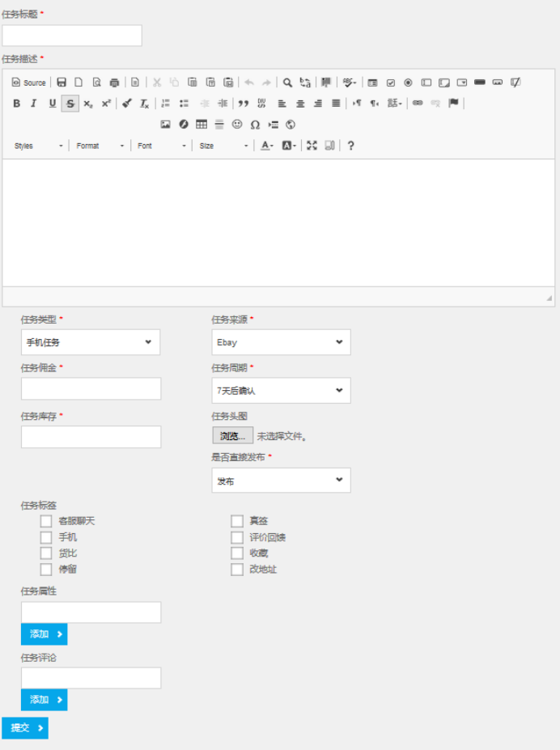Check the 客服聊天 tag

[x=46, y=521]
